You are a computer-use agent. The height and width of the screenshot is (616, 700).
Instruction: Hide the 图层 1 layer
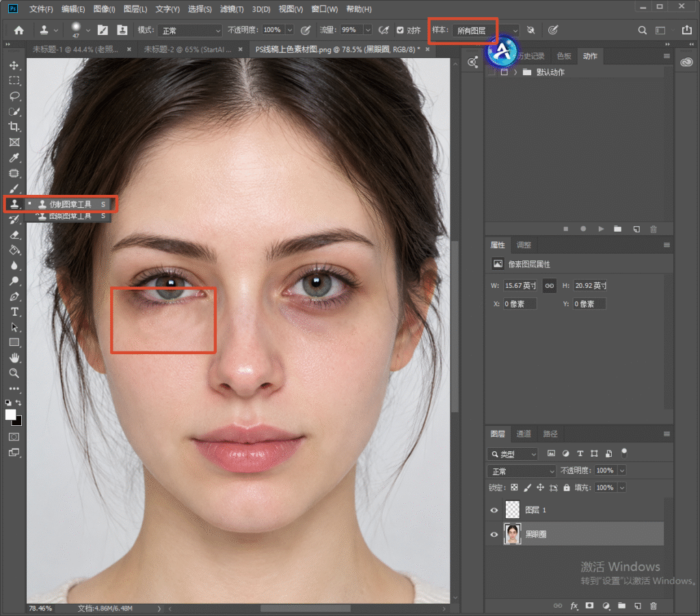[x=494, y=510]
